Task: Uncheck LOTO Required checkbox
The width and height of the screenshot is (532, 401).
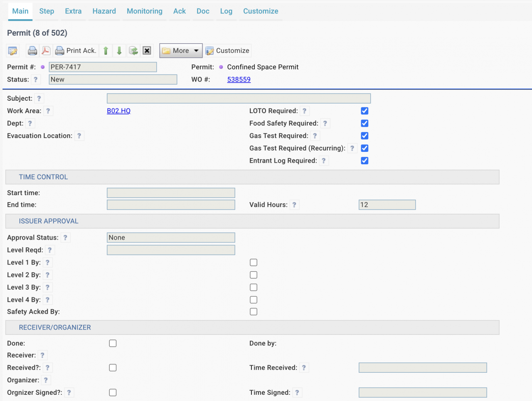Action: click(365, 111)
